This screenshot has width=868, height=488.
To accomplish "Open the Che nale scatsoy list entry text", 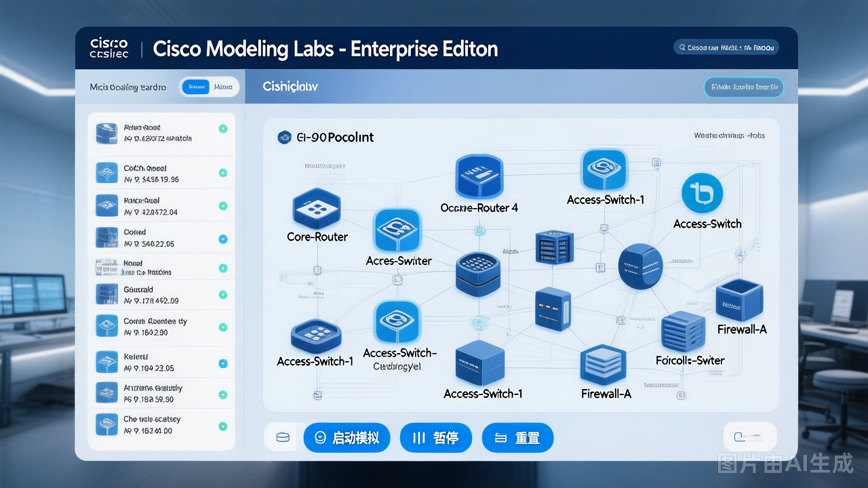I will click(152, 425).
